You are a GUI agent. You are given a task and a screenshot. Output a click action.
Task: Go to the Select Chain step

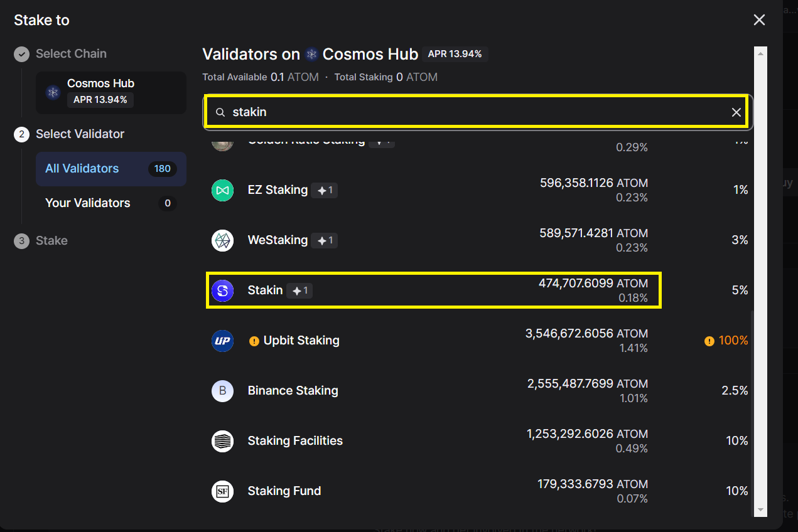click(x=71, y=54)
